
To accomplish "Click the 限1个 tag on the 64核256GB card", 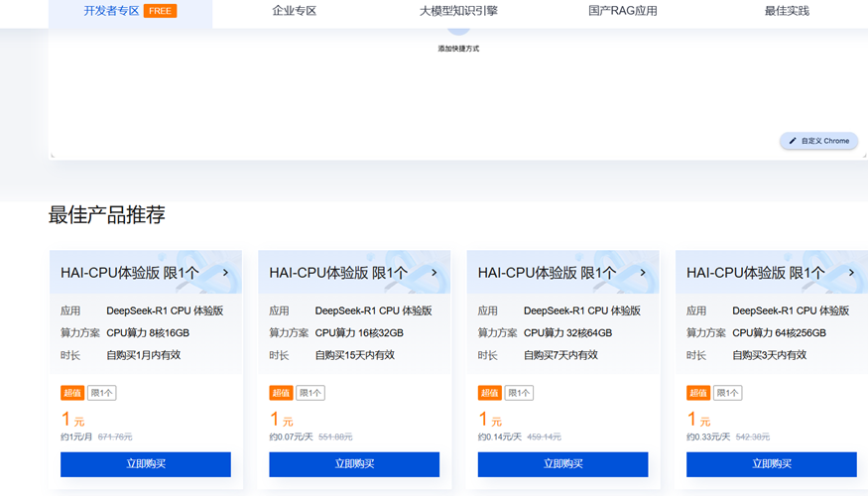I will pyautogui.click(x=728, y=393).
